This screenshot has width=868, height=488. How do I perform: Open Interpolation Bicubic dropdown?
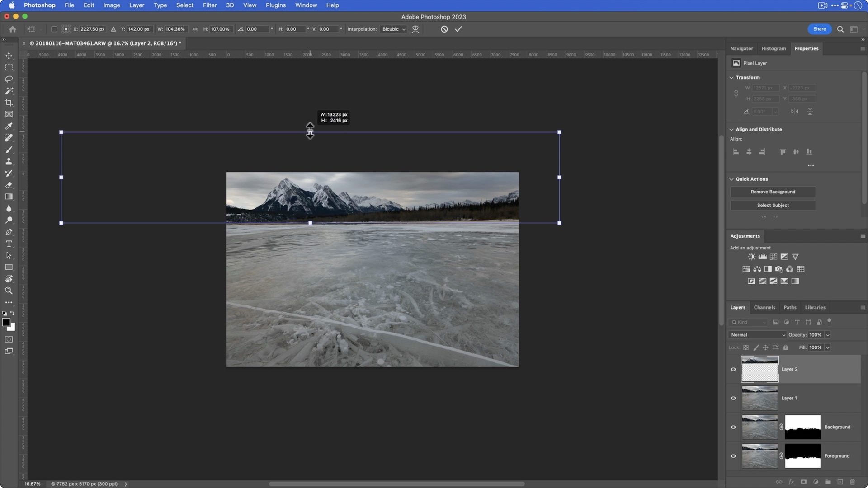tap(393, 29)
